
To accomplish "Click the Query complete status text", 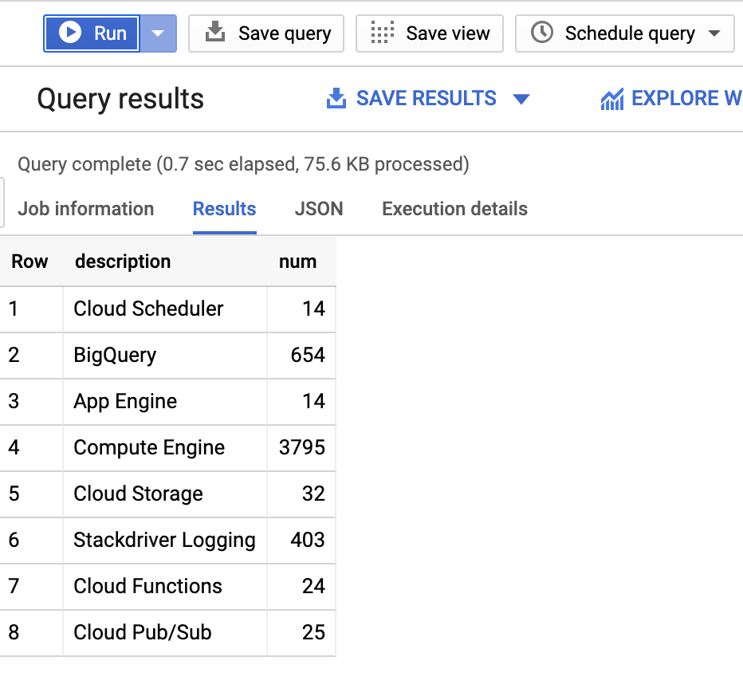I will click(x=244, y=164).
